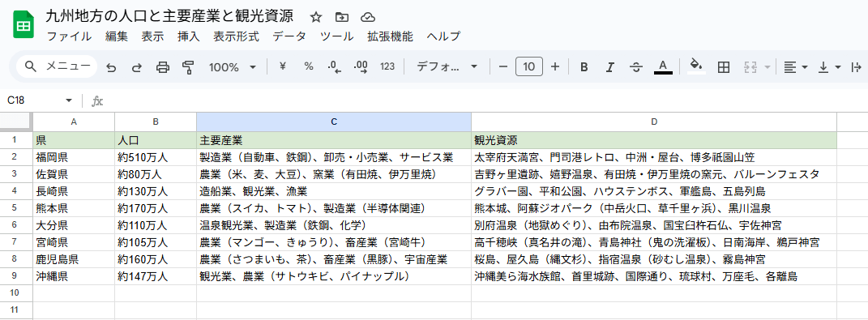Image resolution: width=868 pixels, height=320 pixels.
Task: Open the ファイル menu
Action: tap(69, 36)
